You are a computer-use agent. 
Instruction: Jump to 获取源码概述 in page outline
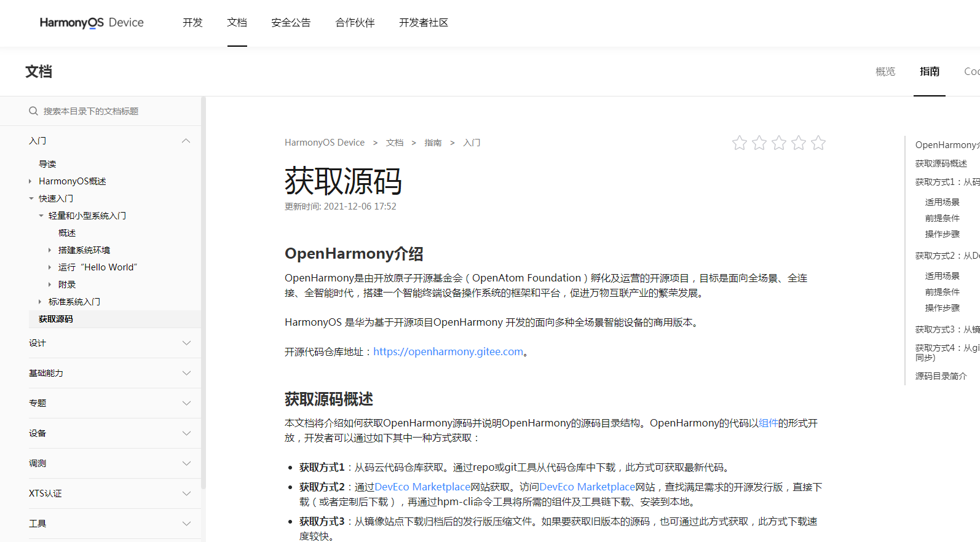[x=941, y=163]
